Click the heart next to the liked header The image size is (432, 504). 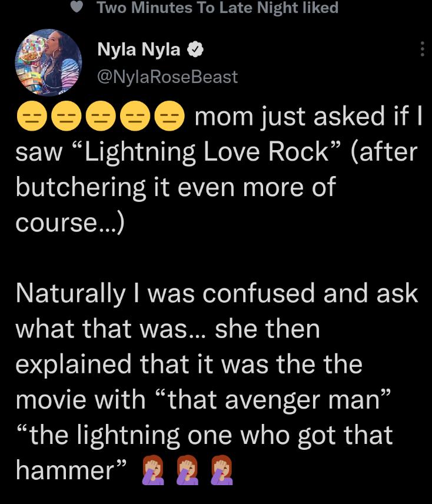tap(76, 7)
